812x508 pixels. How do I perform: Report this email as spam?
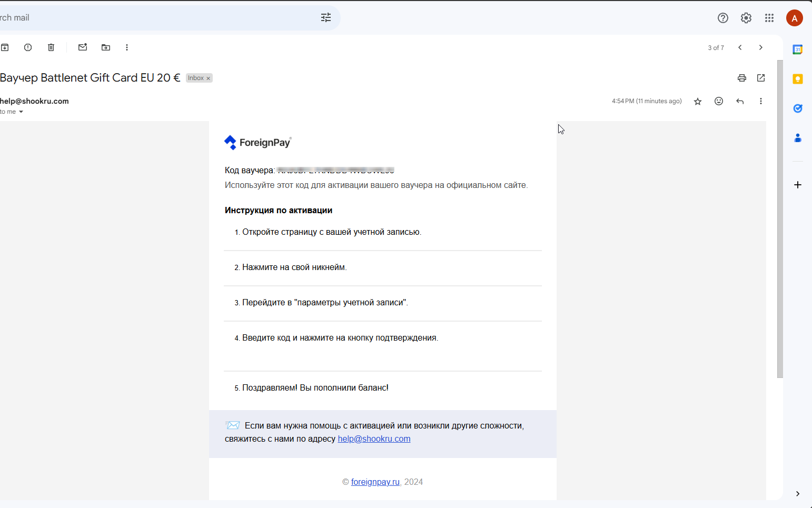click(x=28, y=47)
